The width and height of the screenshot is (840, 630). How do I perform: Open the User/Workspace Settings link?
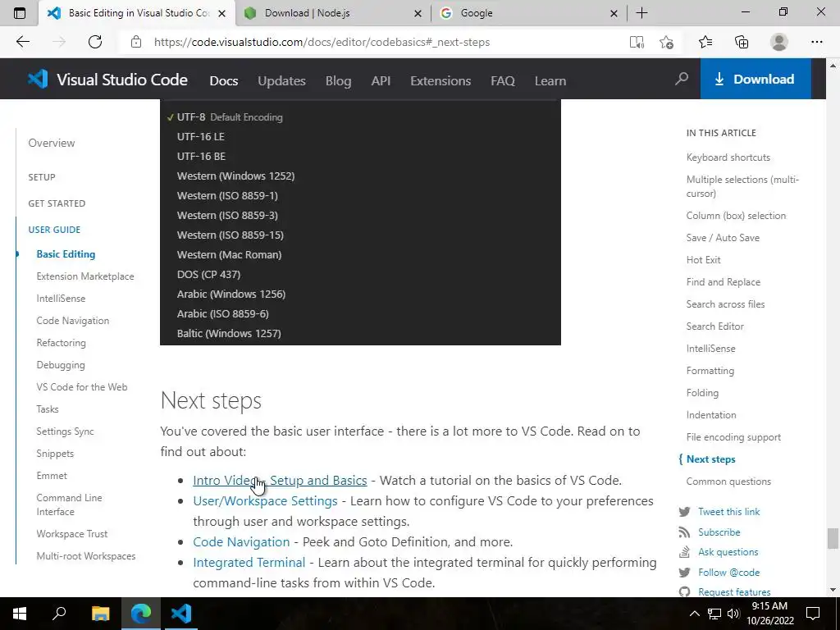click(265, 501)
